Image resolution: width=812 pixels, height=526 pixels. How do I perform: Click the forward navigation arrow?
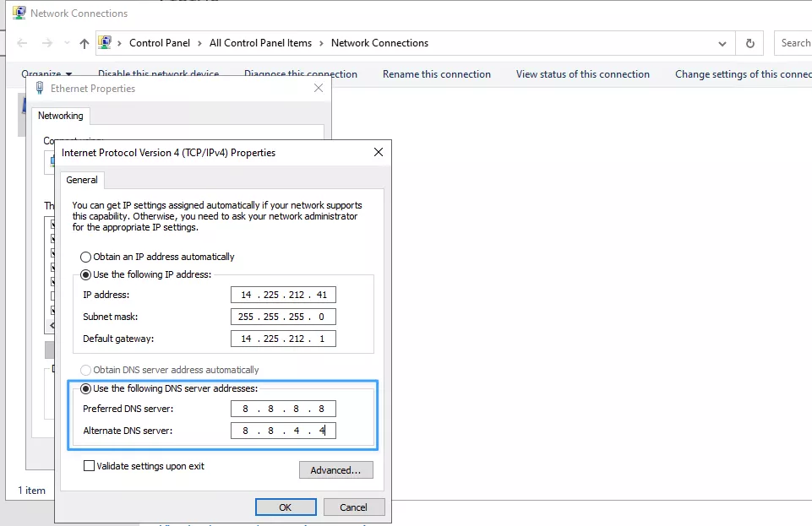(47, 43)
